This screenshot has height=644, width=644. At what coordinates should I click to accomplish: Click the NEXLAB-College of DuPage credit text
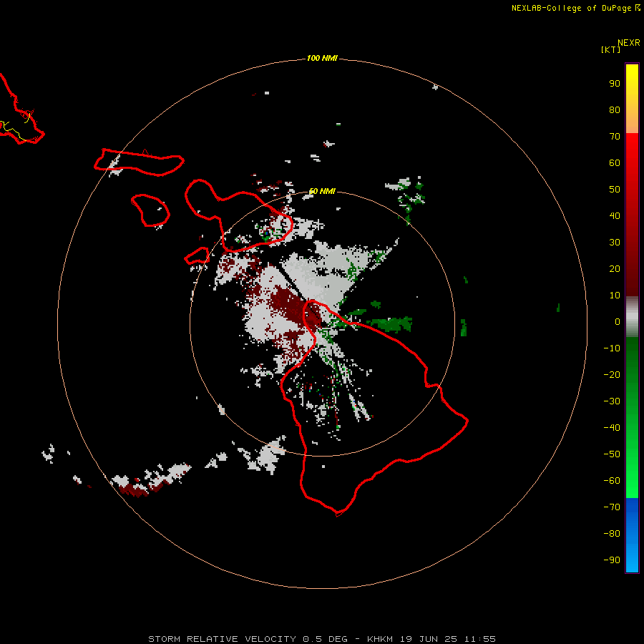pyautogui.click(x=575, y=8)
